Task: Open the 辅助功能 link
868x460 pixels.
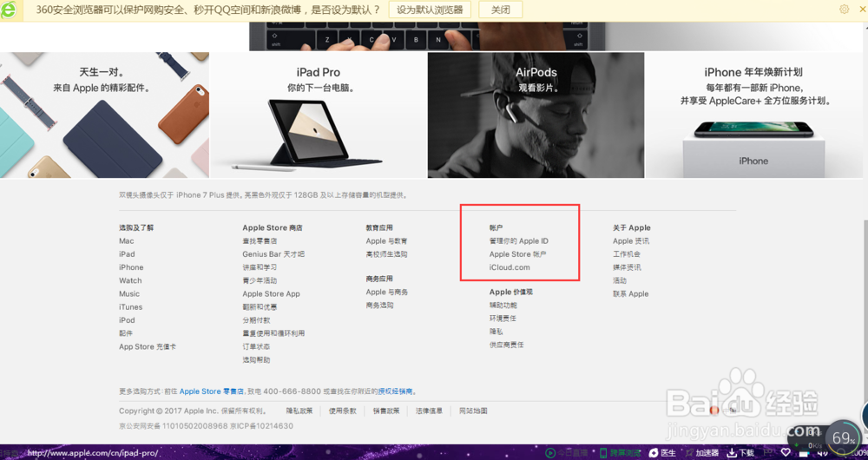Action: click(x=503, y=305)
